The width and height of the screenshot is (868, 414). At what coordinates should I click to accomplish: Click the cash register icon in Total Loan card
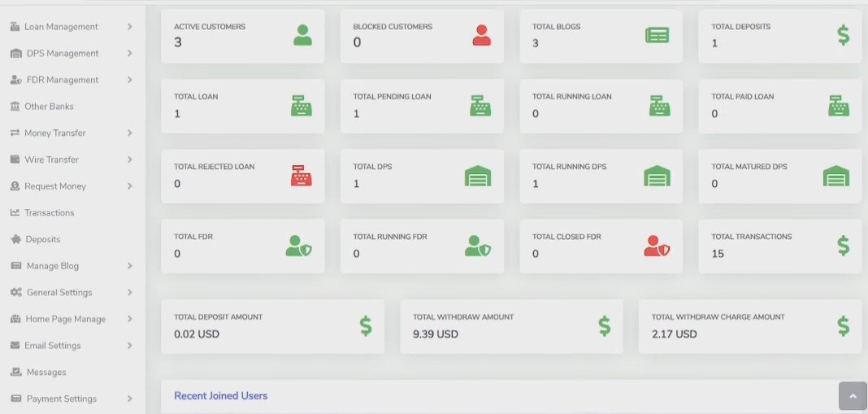(x=302, y=105)
